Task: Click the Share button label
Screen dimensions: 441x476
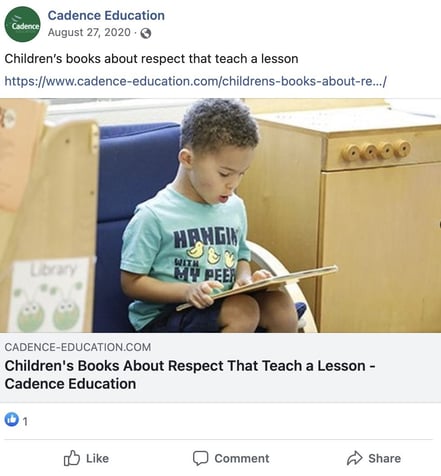Action: 384,458
